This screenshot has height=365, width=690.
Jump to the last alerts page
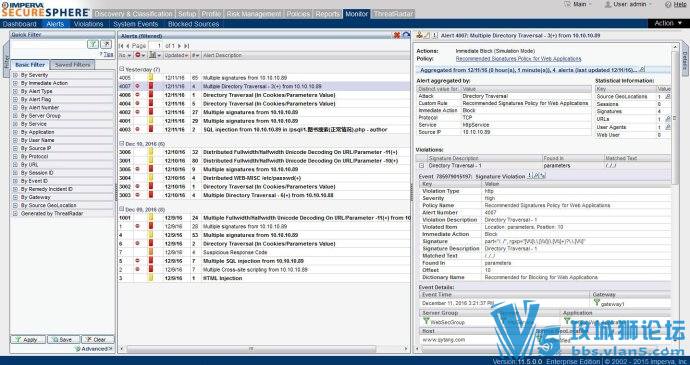click(x=186, y=46)
